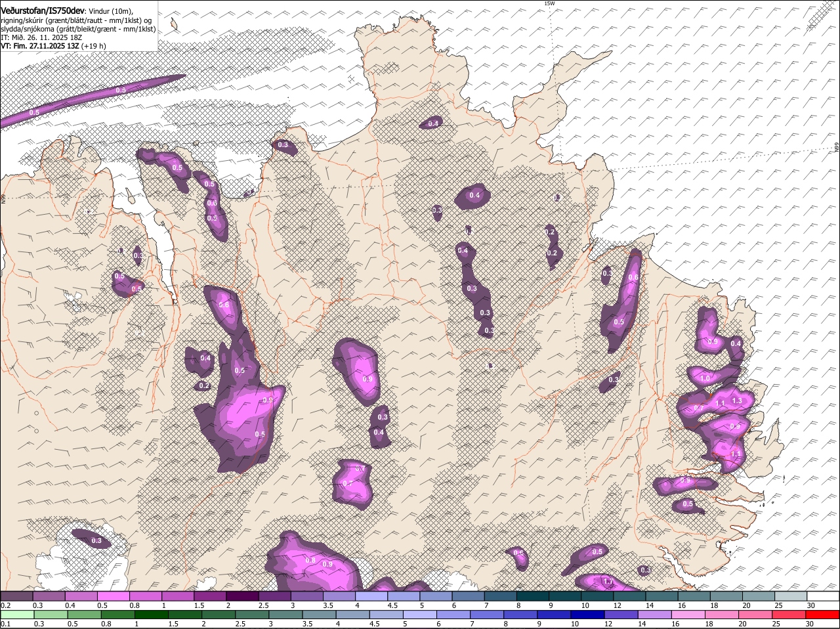Click the 0.8 snowfall label on south coast
This screenshot has height=629, width=840.
tap(310, 561)
